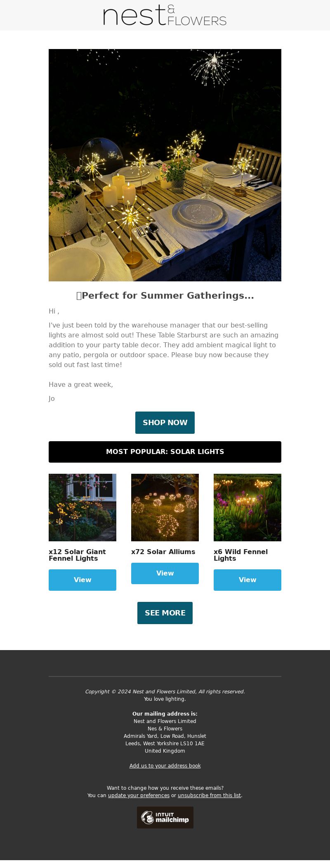Click the Most Popular: Solar Lights banner
The width and height of the screenshot is (330, 868).
(x=165, y=452)
